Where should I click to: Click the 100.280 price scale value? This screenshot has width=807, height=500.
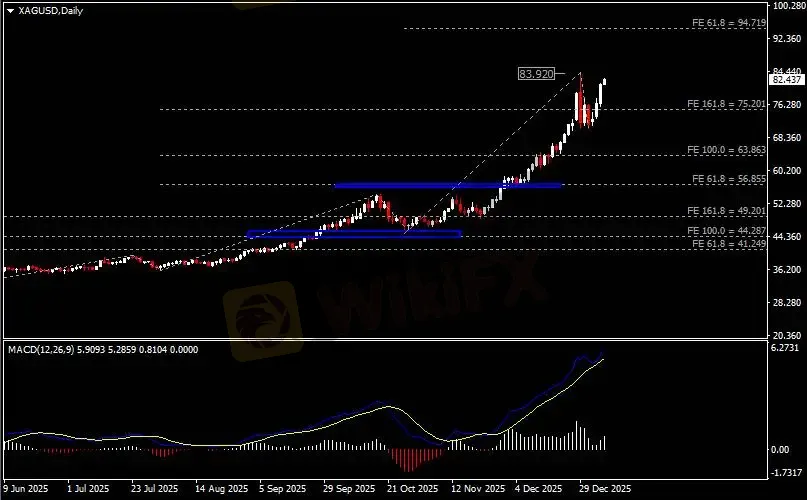[785, 6]
